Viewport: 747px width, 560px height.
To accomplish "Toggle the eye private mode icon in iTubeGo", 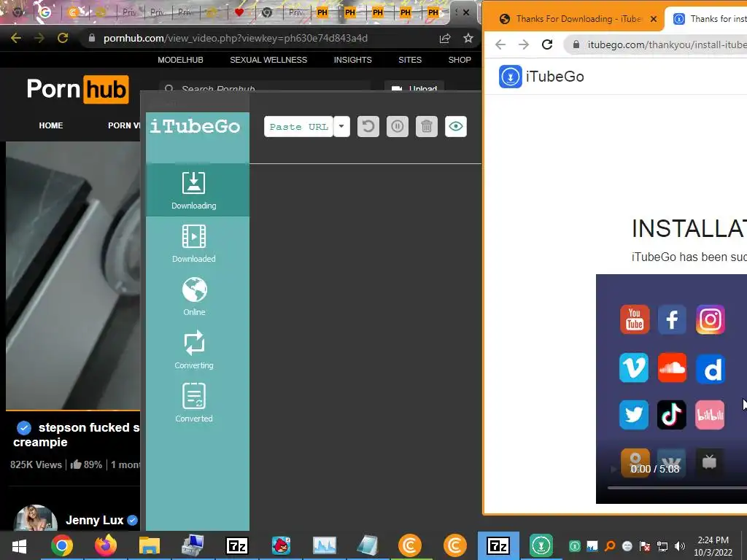I will [456, 127].
